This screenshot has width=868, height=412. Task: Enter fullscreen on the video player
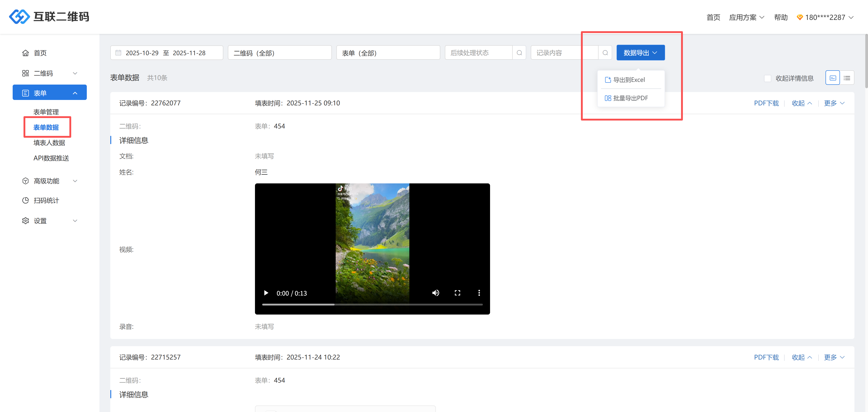[x=457, y=293]
